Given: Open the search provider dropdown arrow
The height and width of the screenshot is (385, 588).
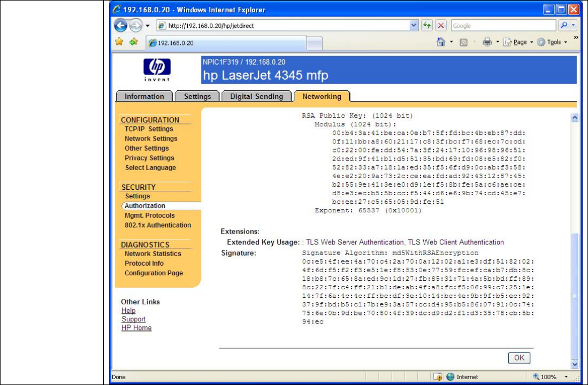Looking at the screenshot, I should click(x=574, y=26).
